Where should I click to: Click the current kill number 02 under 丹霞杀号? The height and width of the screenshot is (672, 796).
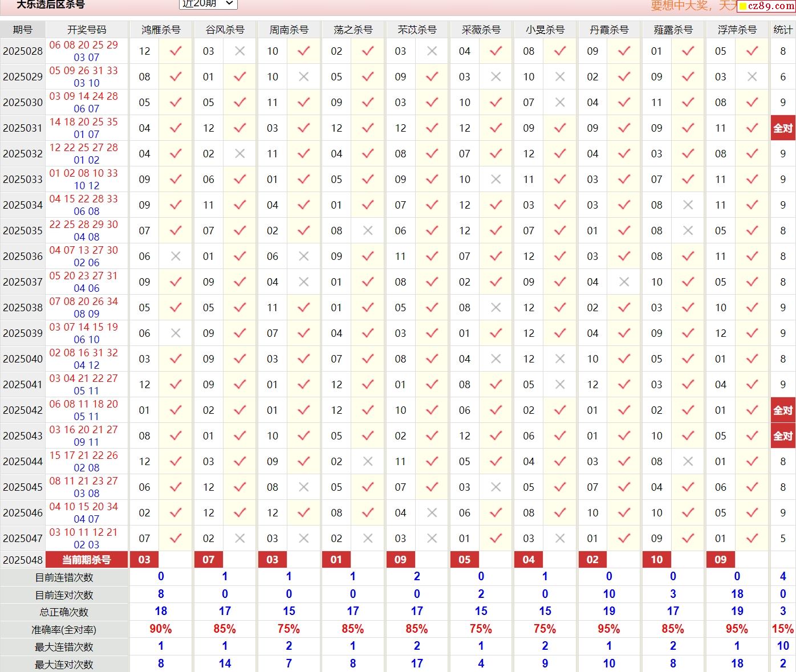click(x=592, y=560)
